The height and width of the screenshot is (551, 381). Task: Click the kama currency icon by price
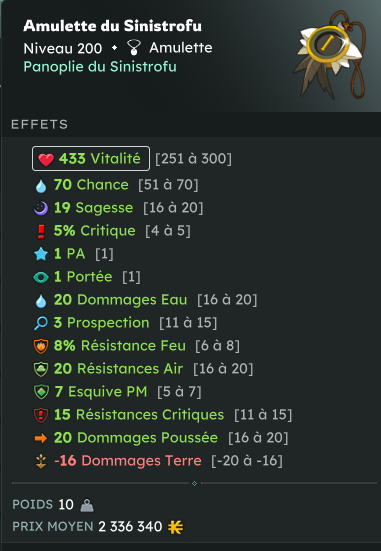pyautogui.click(x=175, y=527)
